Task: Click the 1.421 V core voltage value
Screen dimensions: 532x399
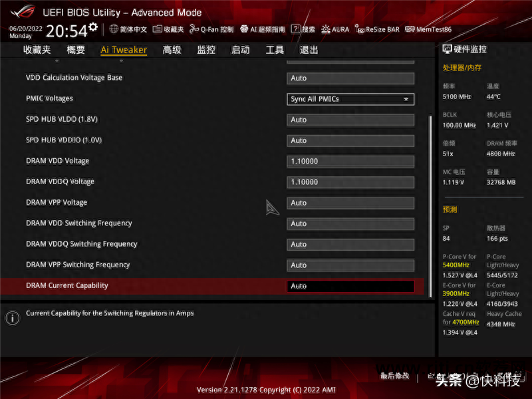Action: [497, 125]
